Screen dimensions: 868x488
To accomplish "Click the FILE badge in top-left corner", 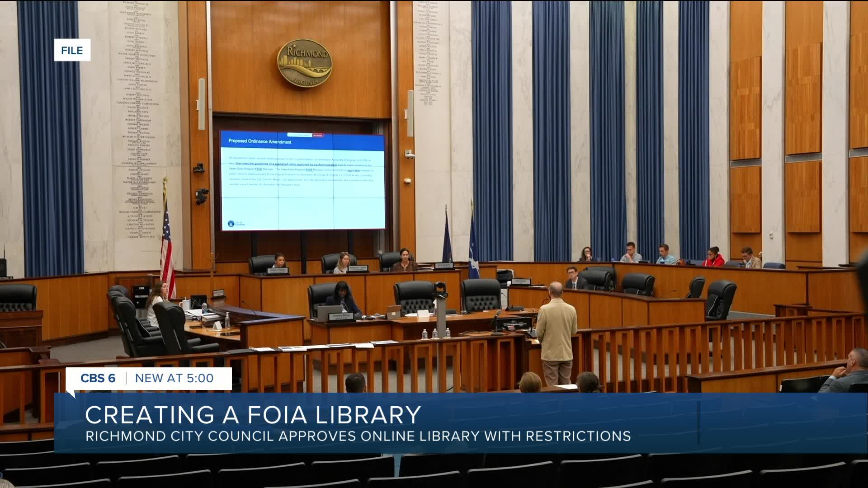I will pyautogui.click(x=72, y=50).
